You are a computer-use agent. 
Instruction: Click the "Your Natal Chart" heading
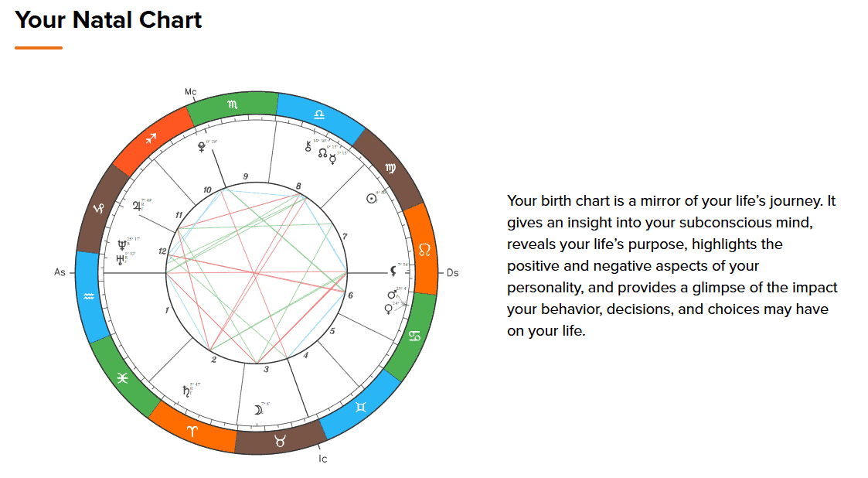pos(108,20)
